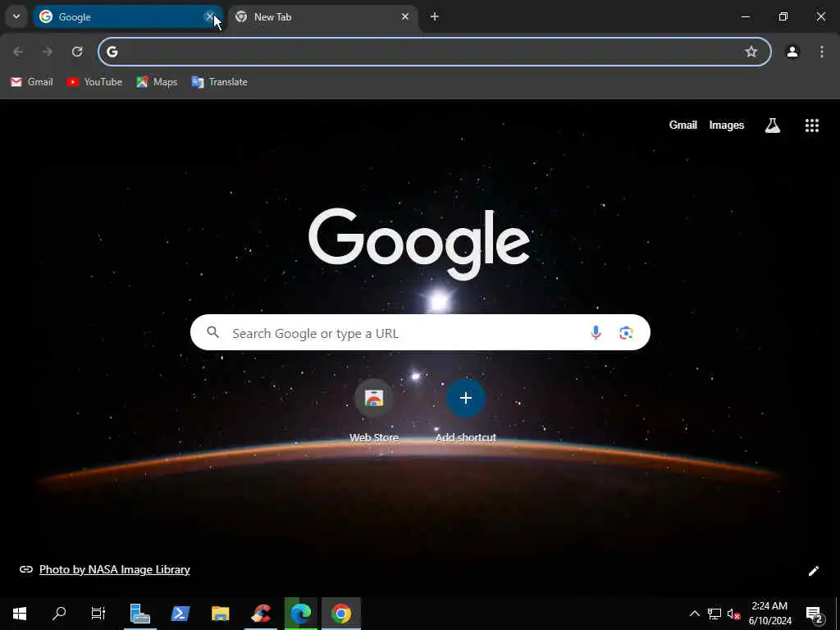Open the taskbar clock and date
This screenshot has width=840, height=630.
(x=769, y=614)
